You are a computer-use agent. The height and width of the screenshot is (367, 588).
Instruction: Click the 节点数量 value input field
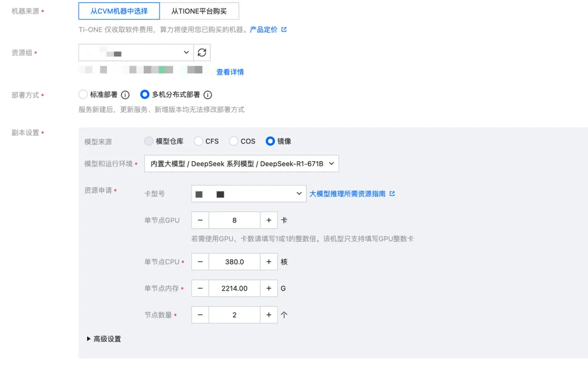coord(234,315)
